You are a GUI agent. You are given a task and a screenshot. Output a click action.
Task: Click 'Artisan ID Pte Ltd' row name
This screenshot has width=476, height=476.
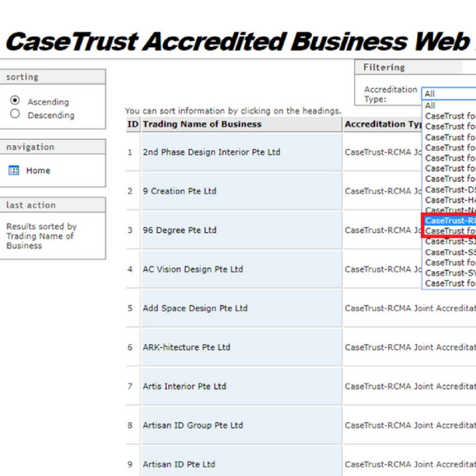(x=179, y=465)
